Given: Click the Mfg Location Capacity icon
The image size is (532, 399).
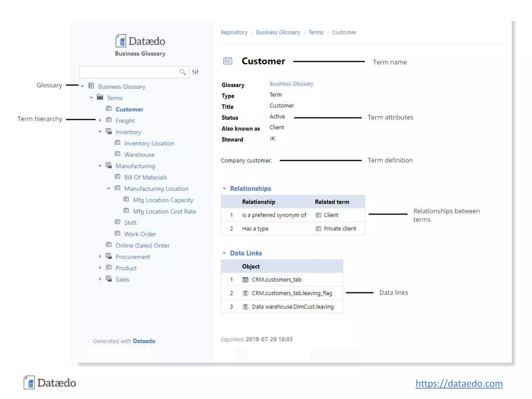Looking at the screenshot, I should (x=126, y=199).
